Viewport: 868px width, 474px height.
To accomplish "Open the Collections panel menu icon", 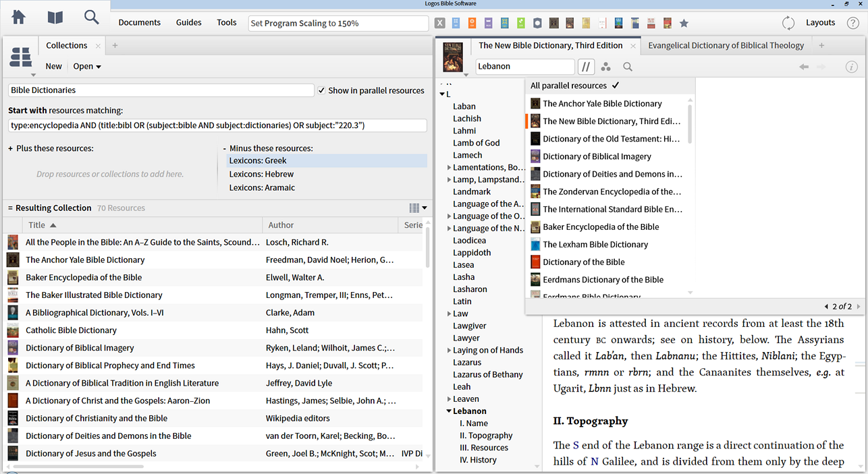I will pyautogui.click(x=21, y=59).
